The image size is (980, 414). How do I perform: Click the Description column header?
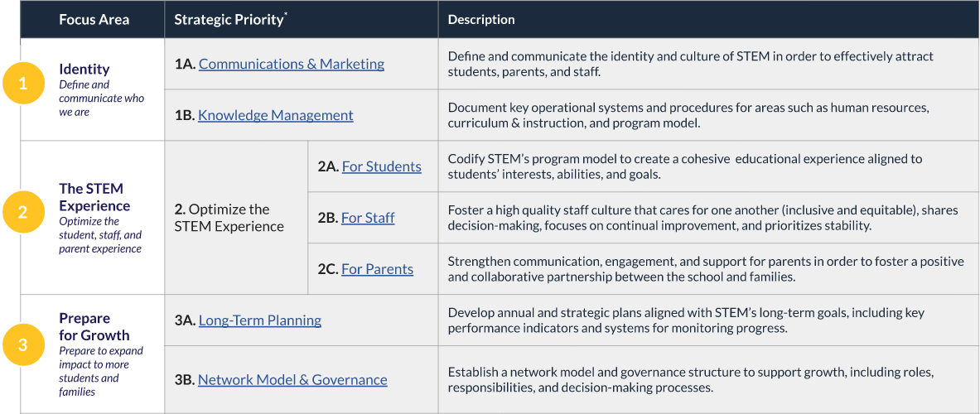481,19
